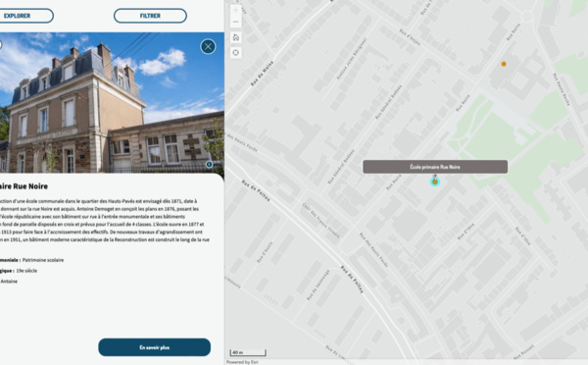
Task: Find my location with the locate icon
Action: [235, 53]
